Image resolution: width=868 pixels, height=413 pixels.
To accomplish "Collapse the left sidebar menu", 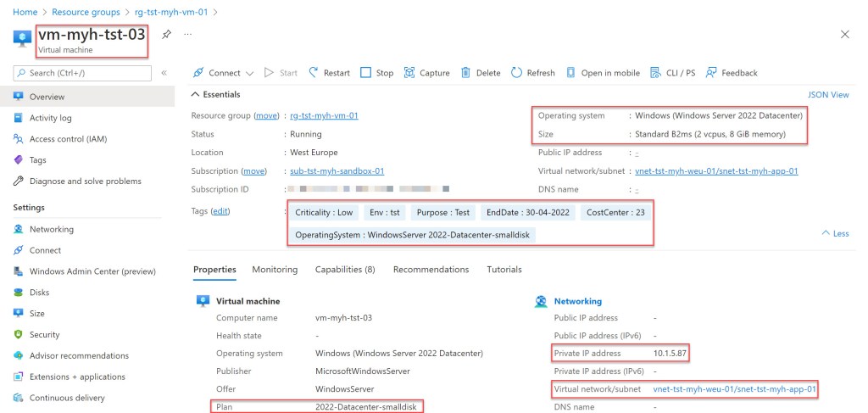I will pos(164,73).
